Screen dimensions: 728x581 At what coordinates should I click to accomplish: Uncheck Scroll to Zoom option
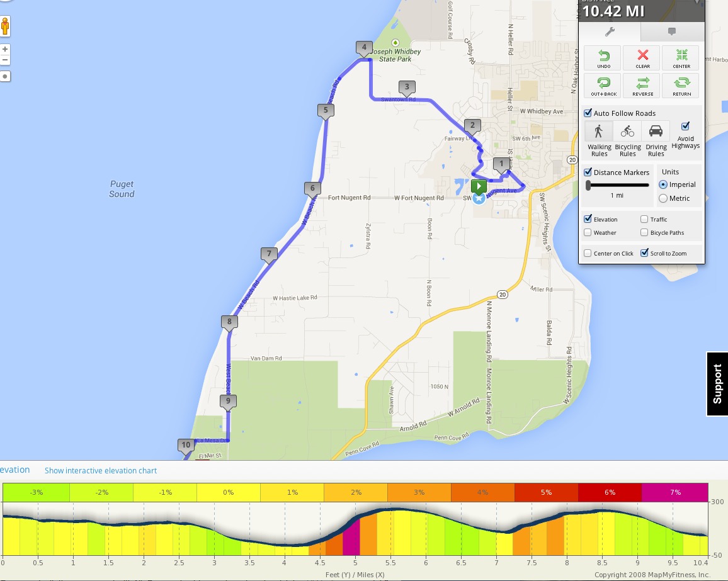pyautogui.click(x=644, y=252)
